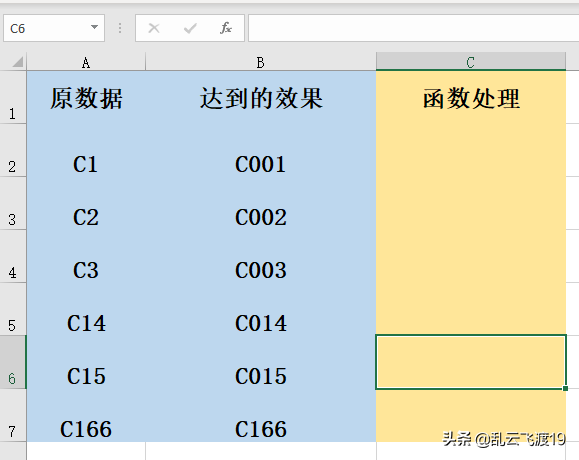Image resolution: width=579 pixels, height=460 pixels.
Task: Select cell containing C001
Action: tap(261, 150)
